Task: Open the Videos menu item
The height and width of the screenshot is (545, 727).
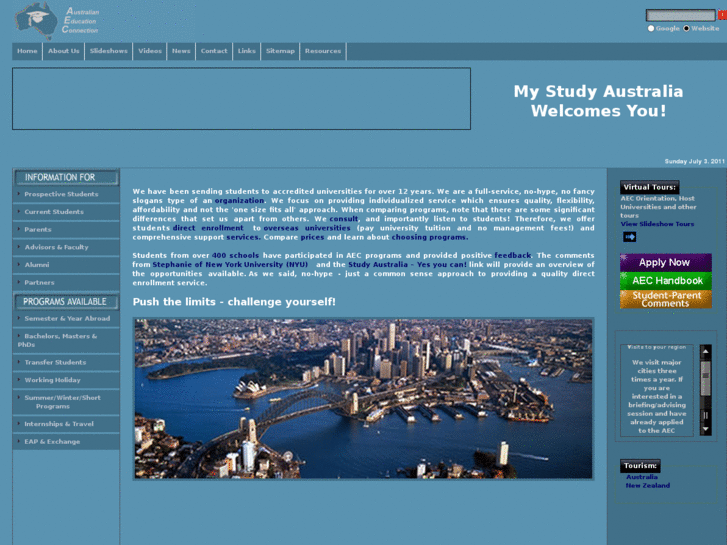Action: (150, 51)
